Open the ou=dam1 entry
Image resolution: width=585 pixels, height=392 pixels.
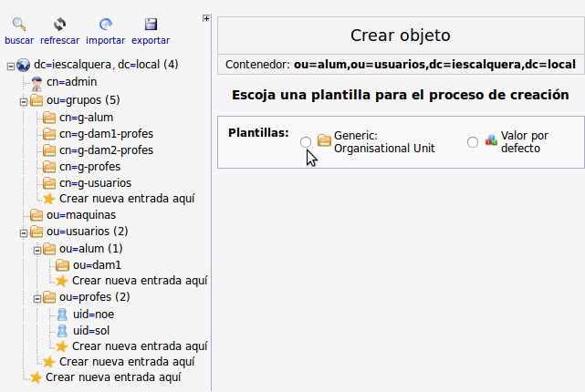[x=97, y=265]
